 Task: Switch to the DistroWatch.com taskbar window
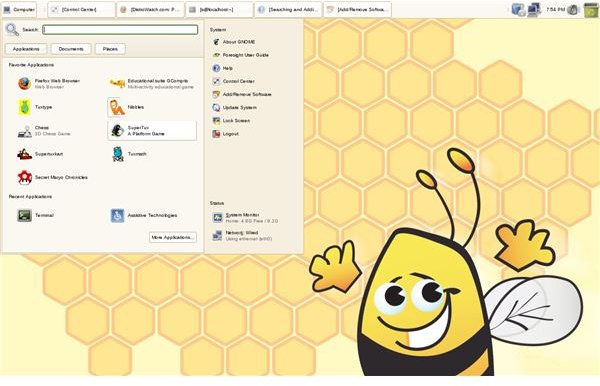[x=150, y=10]
